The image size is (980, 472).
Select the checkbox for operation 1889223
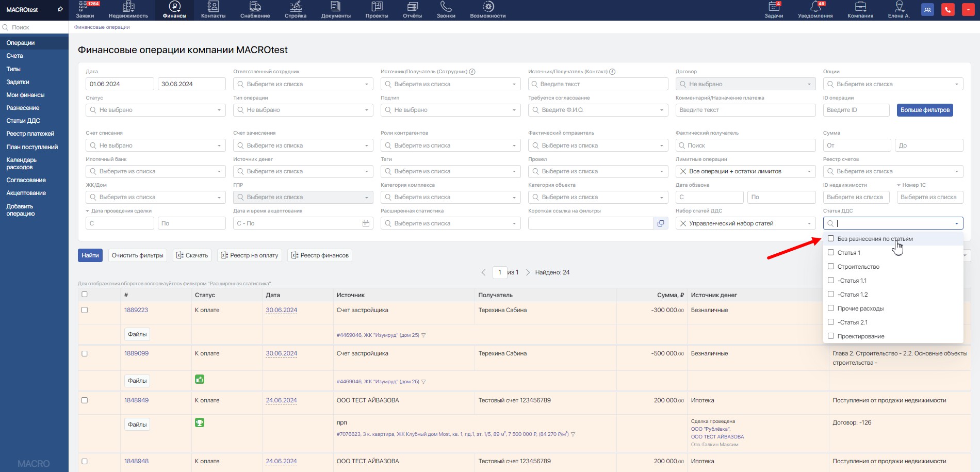pyautogui.click(x=85, y=310)
